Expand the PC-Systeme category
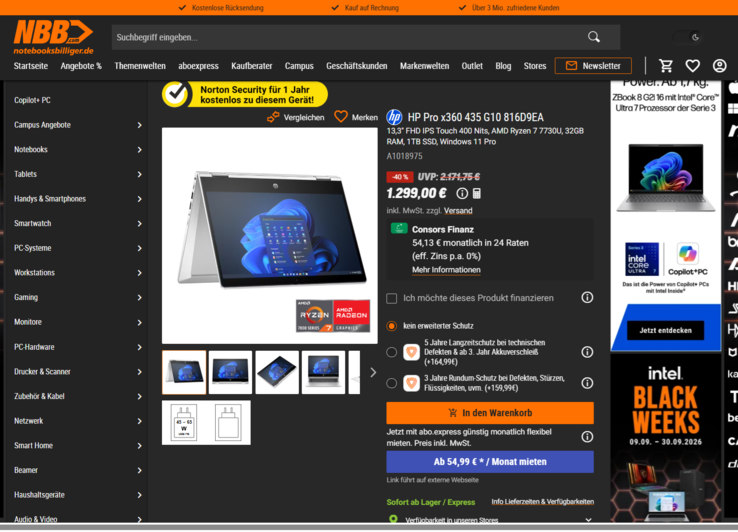The width and height of the screenshot is (738, 532). point(139,248)
